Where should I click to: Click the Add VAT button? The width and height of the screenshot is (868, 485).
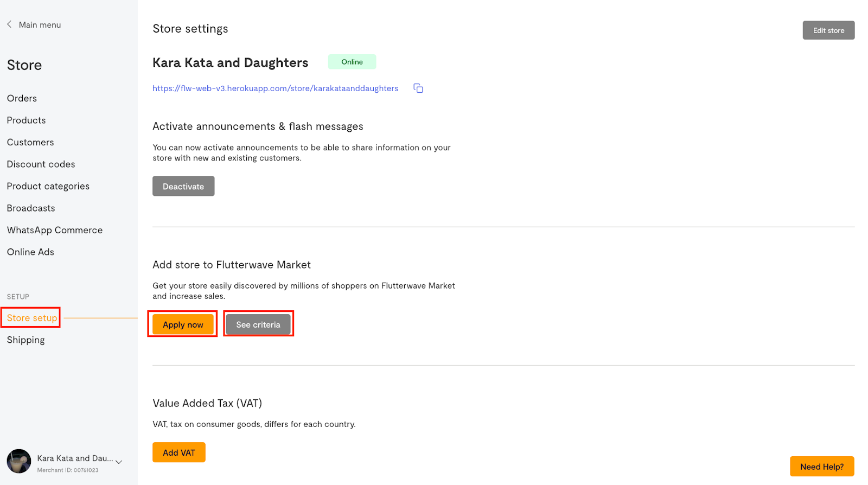[178, 452]
